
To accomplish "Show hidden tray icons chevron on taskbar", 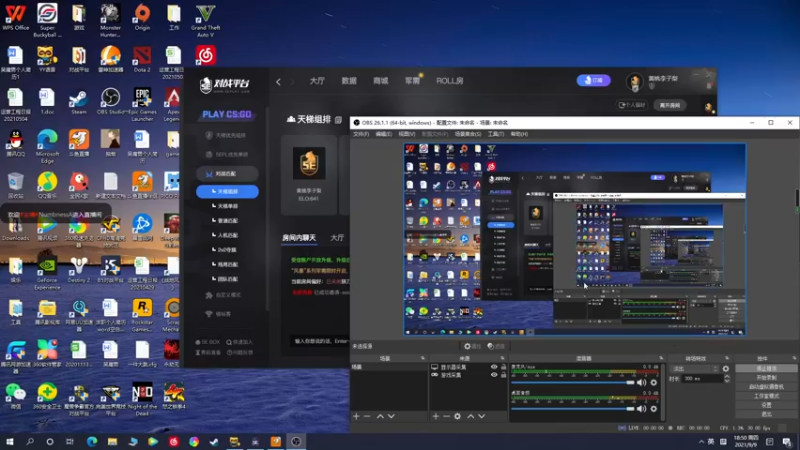I will [702, 441].
